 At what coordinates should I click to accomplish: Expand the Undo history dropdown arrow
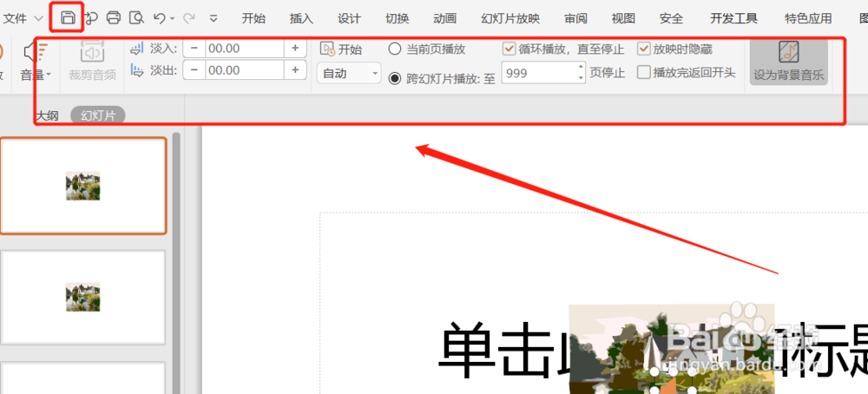tap(172, 18)
